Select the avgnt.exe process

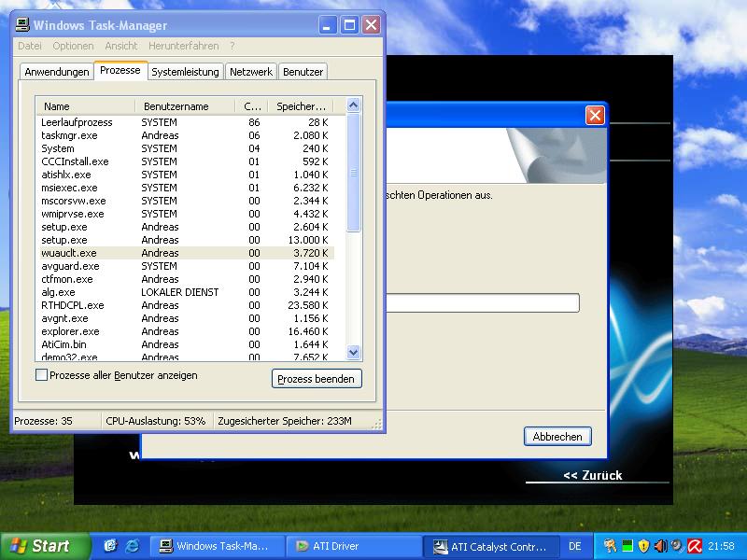tap(185, 318)
